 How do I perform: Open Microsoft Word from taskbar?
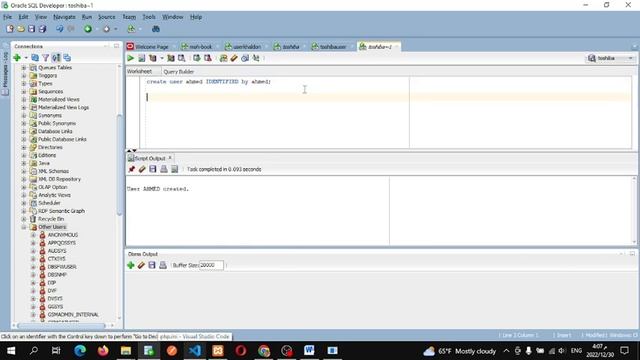coord(309,351)
